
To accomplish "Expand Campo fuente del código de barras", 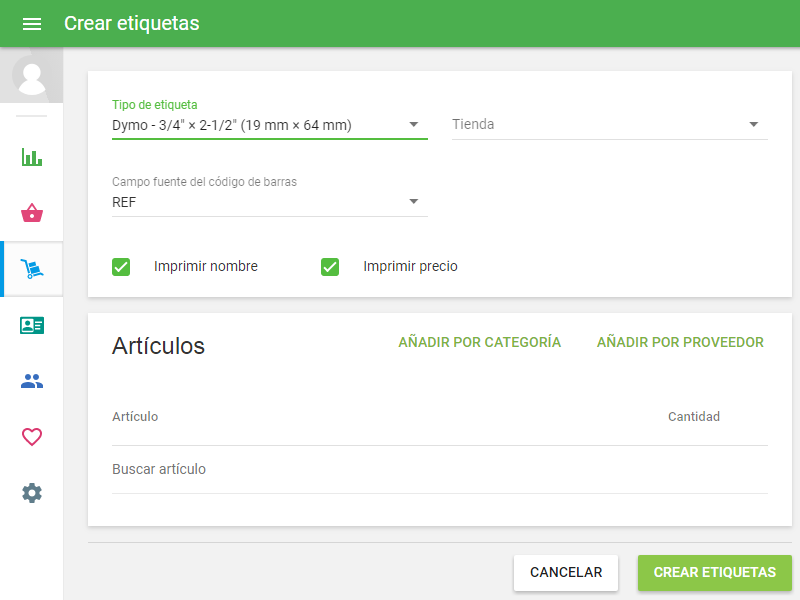I will [269, 202].
